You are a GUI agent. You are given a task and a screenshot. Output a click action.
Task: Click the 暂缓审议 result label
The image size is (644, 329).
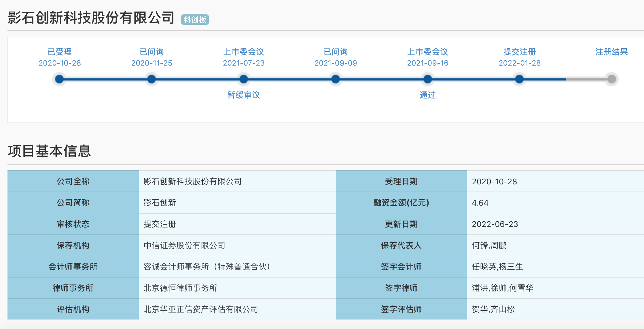point(244,95)
